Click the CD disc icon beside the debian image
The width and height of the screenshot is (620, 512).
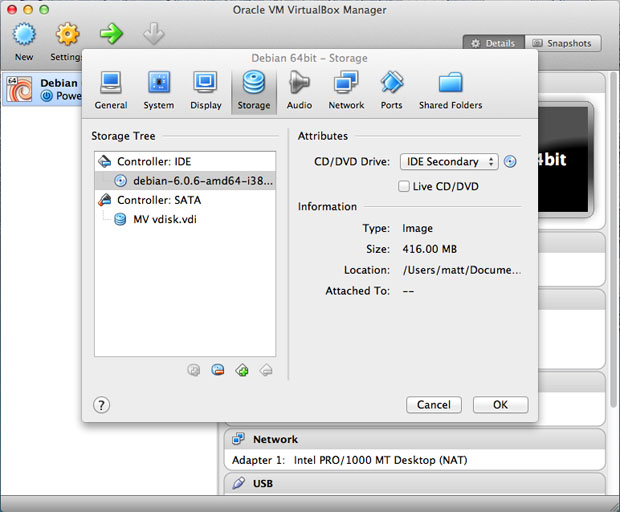pyautogui.click(x=120, y=181)
